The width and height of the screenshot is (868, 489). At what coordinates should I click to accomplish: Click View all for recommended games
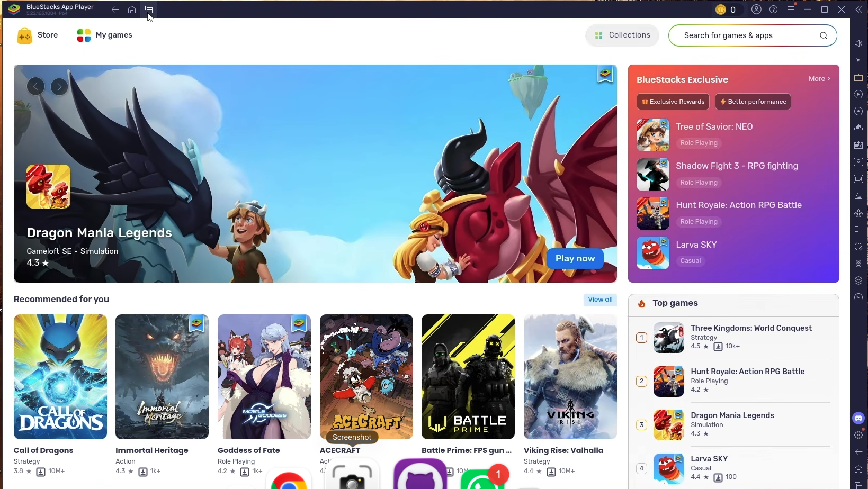click(600, 300)
